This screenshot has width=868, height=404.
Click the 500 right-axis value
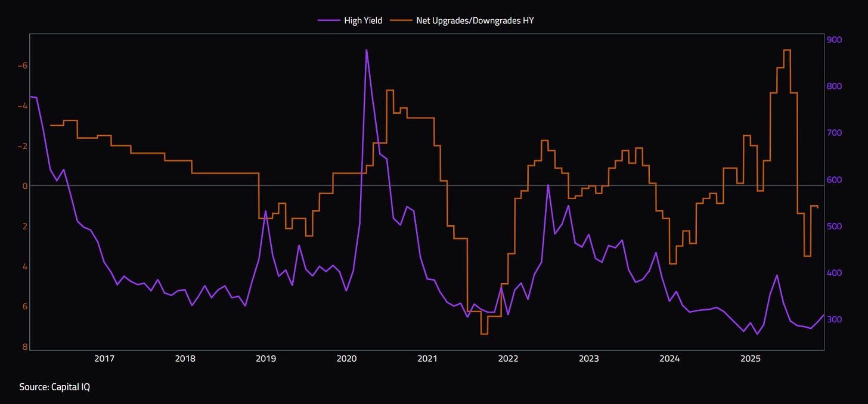click(834, 226)
